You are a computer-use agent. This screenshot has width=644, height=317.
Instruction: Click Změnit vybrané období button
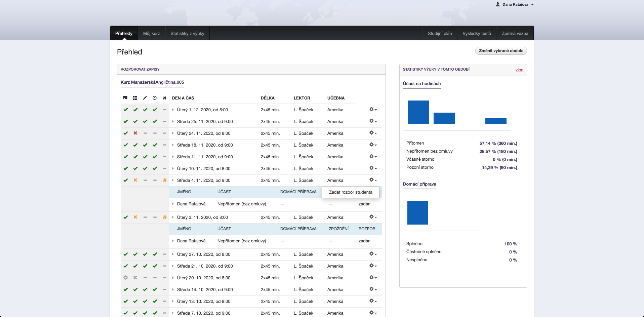501,51
